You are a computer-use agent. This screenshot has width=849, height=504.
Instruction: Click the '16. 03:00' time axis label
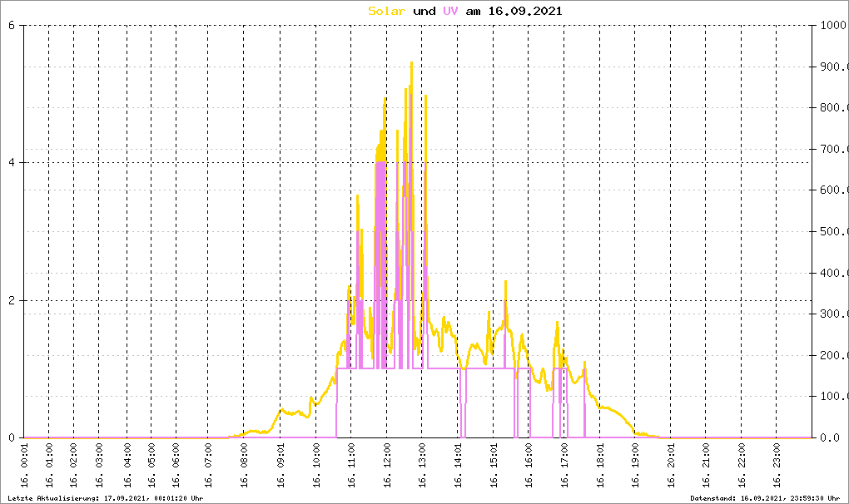click(x=99, y=465)
